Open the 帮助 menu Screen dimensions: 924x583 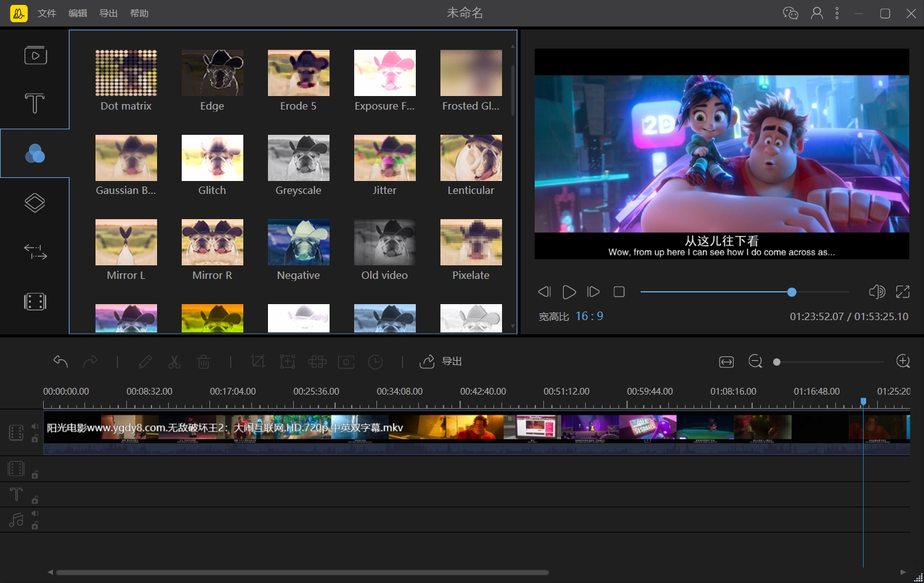[139, 13]
